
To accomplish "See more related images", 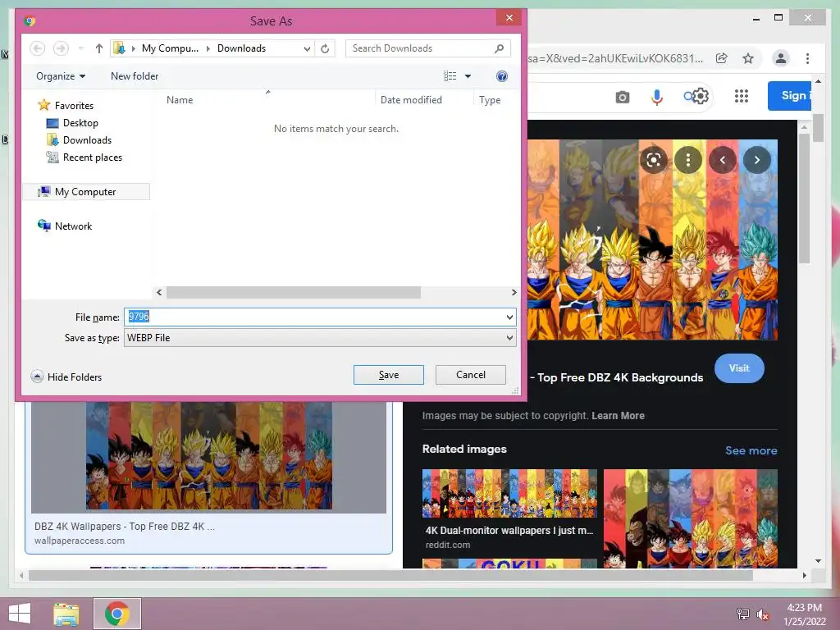I will pyautogui.click(x=751, y=450).
